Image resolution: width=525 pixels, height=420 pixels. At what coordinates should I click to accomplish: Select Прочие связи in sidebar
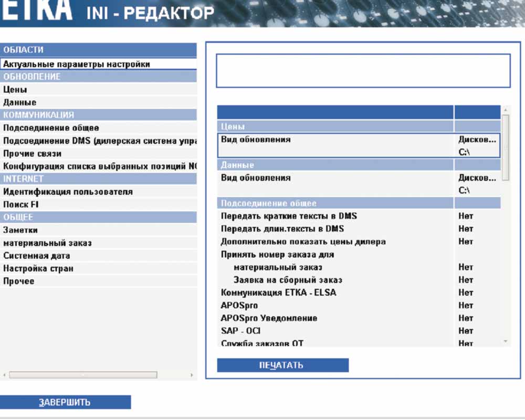(x=33, y=153)
